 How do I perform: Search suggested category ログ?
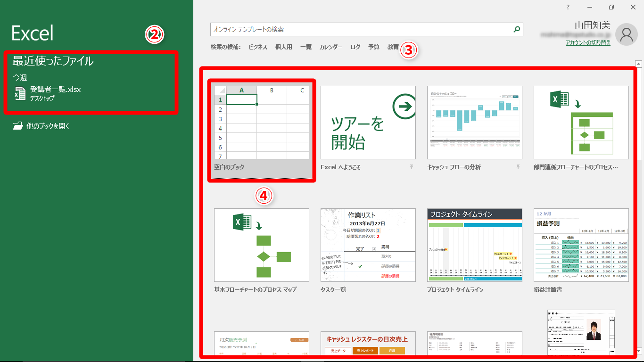(x=355, y=47)
